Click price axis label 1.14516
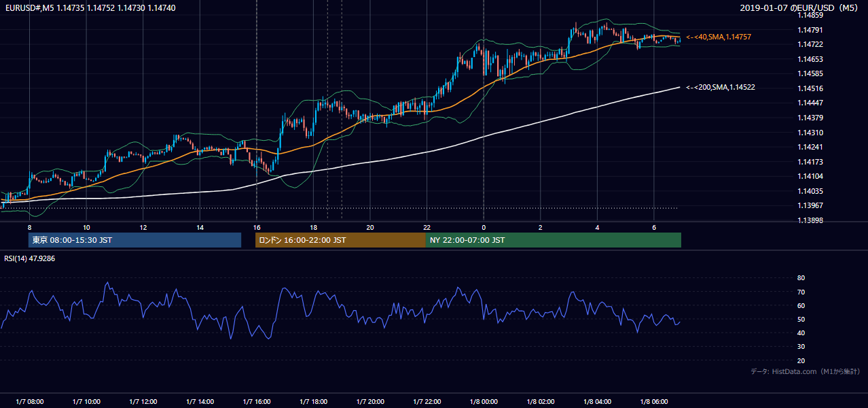This screenshot has height=408, width=868. pos(810,88)
